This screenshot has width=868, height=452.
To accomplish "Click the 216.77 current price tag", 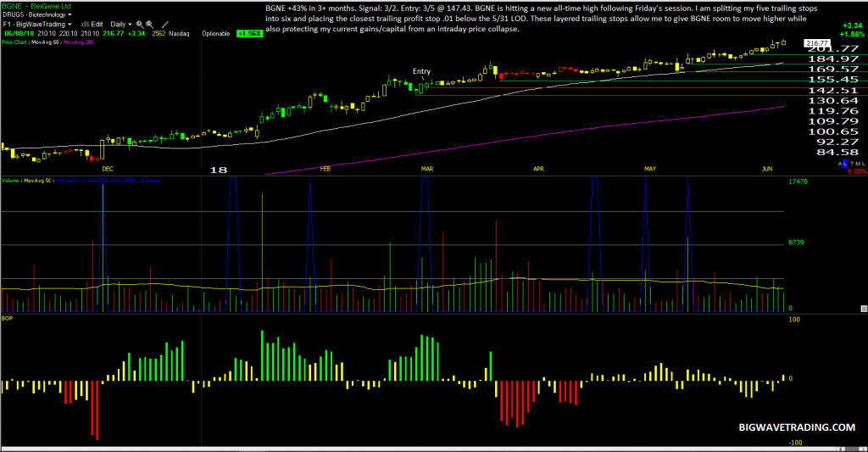I will pos(817,42).
